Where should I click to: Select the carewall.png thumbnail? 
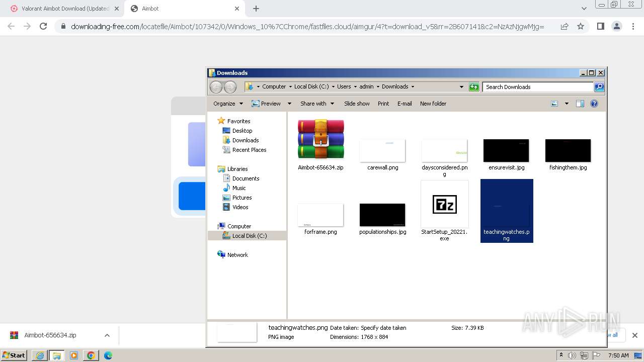[x=382, y=150]
